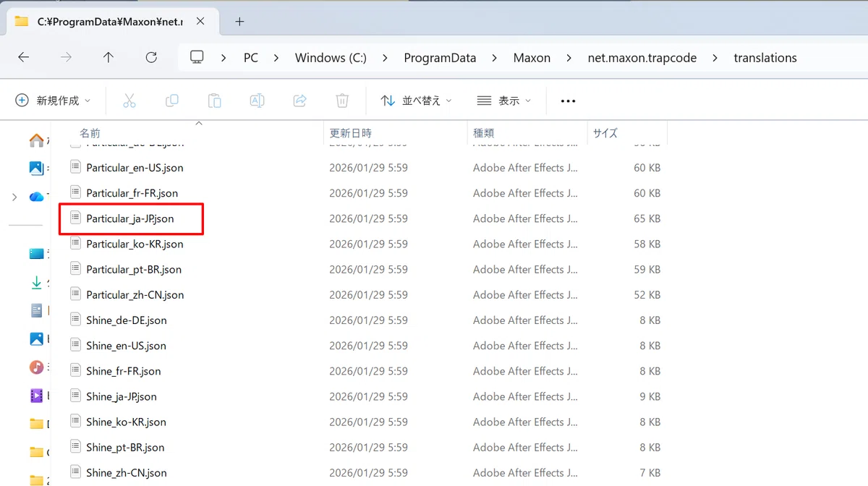Refresh the current folder view
This screenshot has height=486, width=868.
(151, 58)
